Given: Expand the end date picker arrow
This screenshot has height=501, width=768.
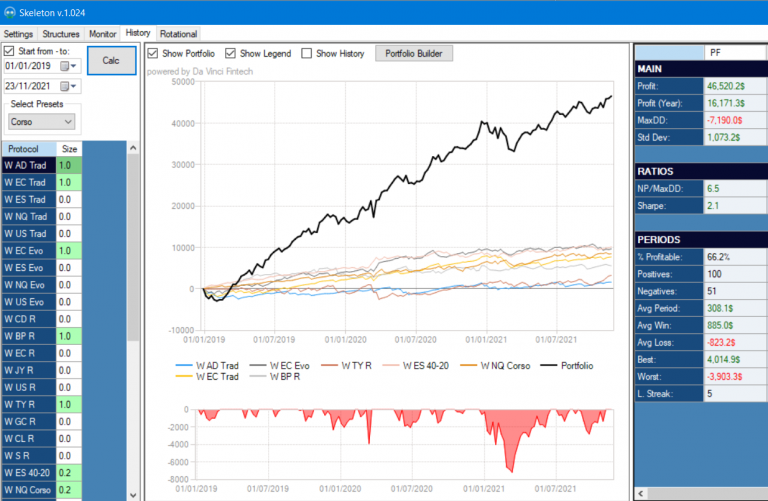Looking at the screenshot, I should tap(75, 87).
